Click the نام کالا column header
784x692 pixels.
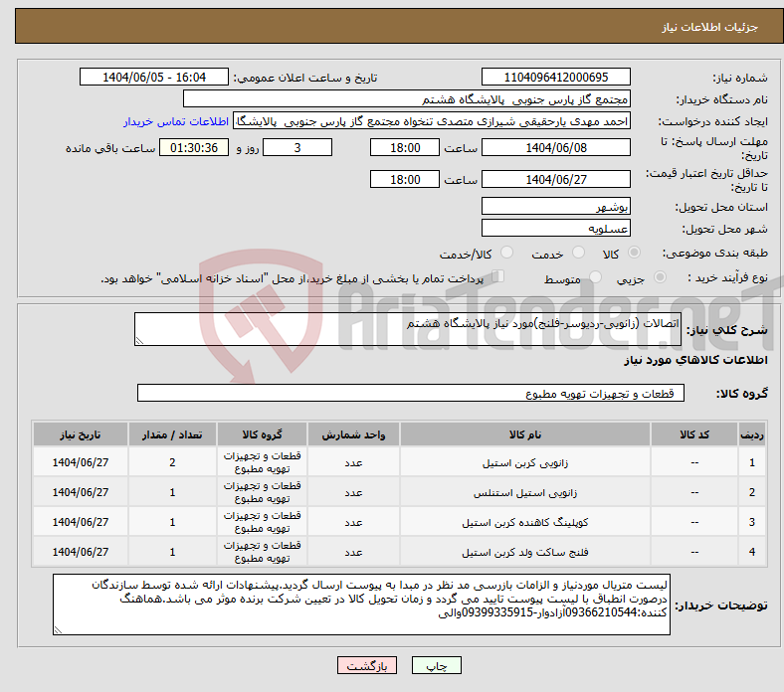tap(523, 435)
